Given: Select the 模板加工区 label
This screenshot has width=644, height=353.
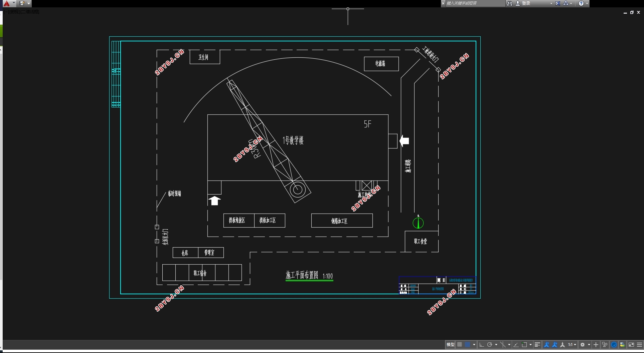Looking at the screenshot, I should pos(268,220).
